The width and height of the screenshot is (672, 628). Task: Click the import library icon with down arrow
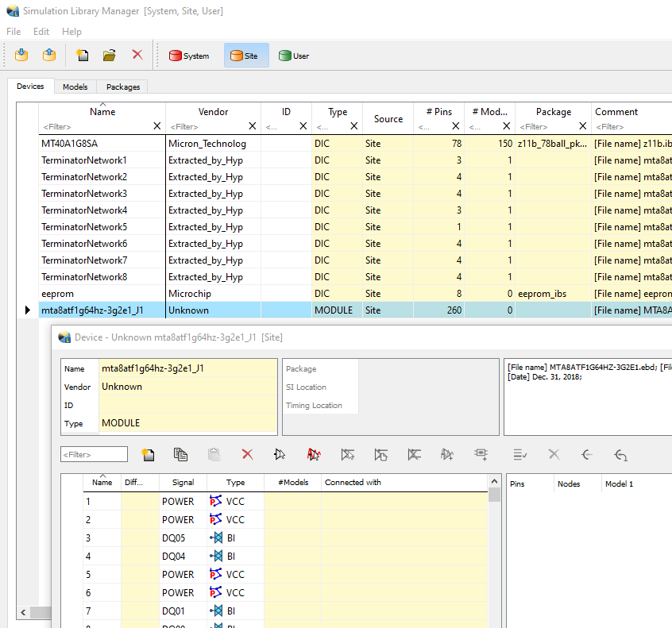click(21, 56)
